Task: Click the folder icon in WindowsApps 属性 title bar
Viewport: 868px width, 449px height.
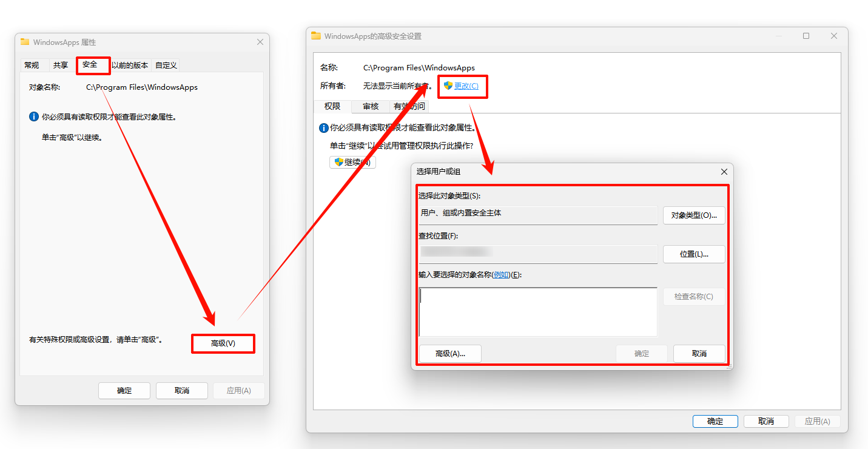Action: 24,42
